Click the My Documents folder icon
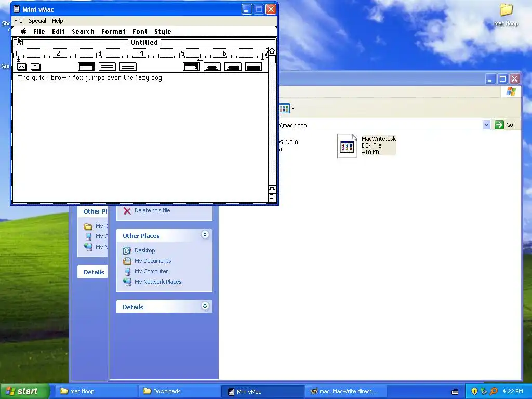Image resolution: width=532 pixels, height=399 pixels. (127, 261)
